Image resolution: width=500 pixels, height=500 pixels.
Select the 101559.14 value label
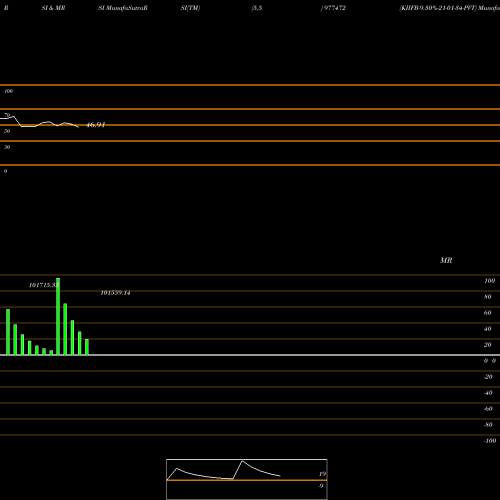(x=115, y=293)
